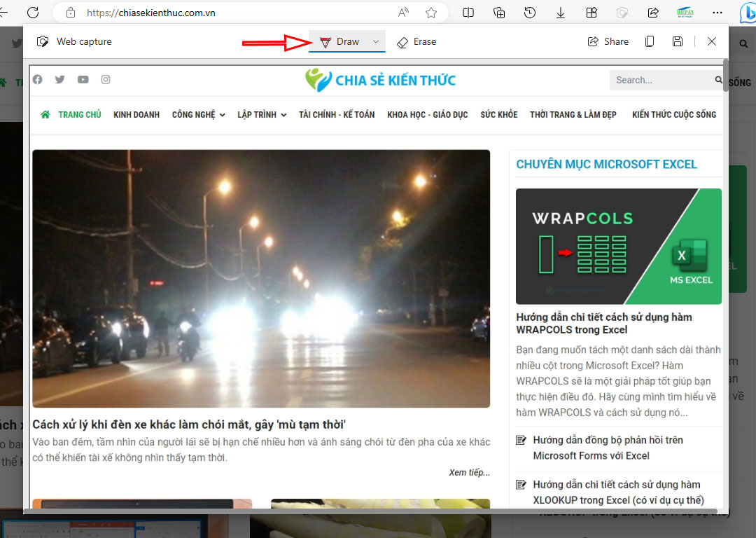Open the Draw pen options dropdown
Image resolution: width=756 pixels, height=538 pixels.
pos(374,41)
